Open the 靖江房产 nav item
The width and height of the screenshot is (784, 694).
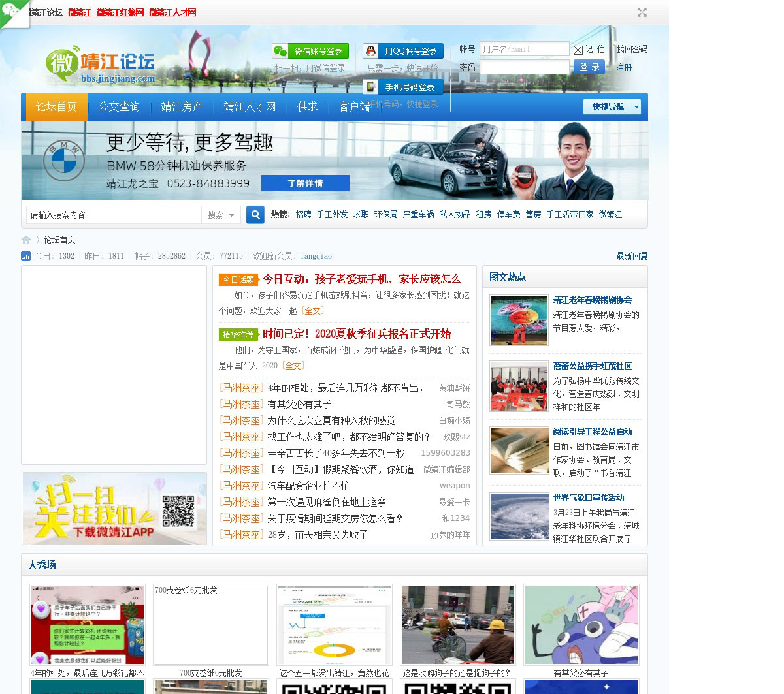click(x=182, y=106)
